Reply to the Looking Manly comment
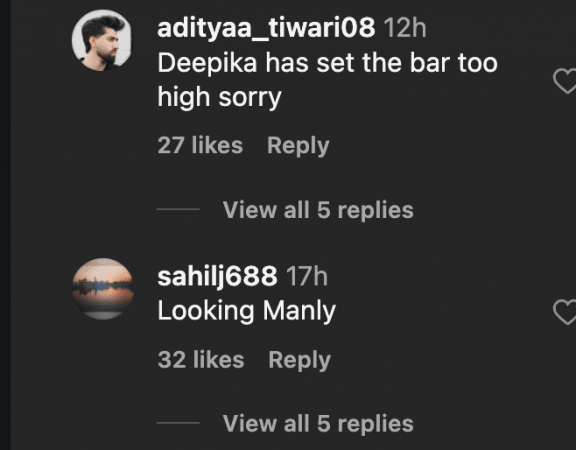Screen dimensions: 576x450 click(299, 360)
